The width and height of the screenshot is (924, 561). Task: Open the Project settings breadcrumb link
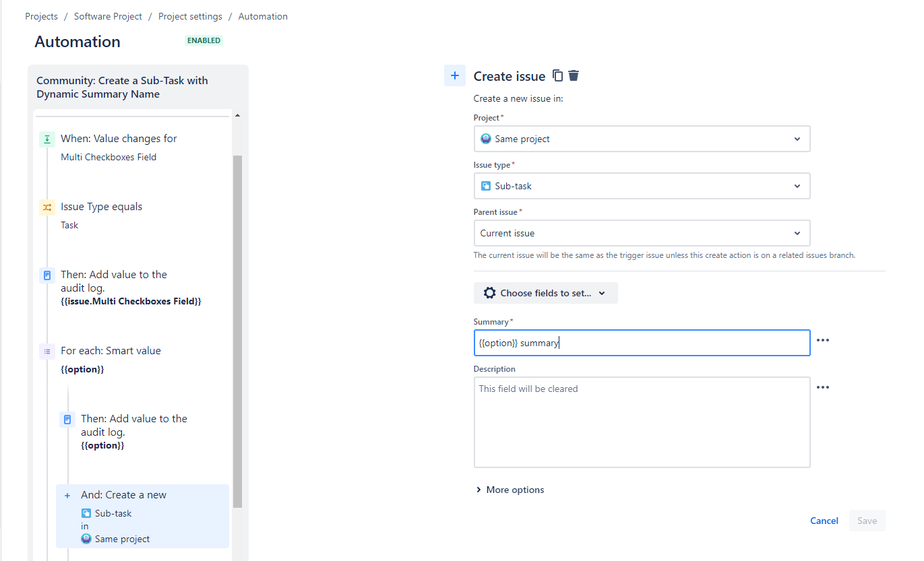pyautogui.click(x=190, y=16)
